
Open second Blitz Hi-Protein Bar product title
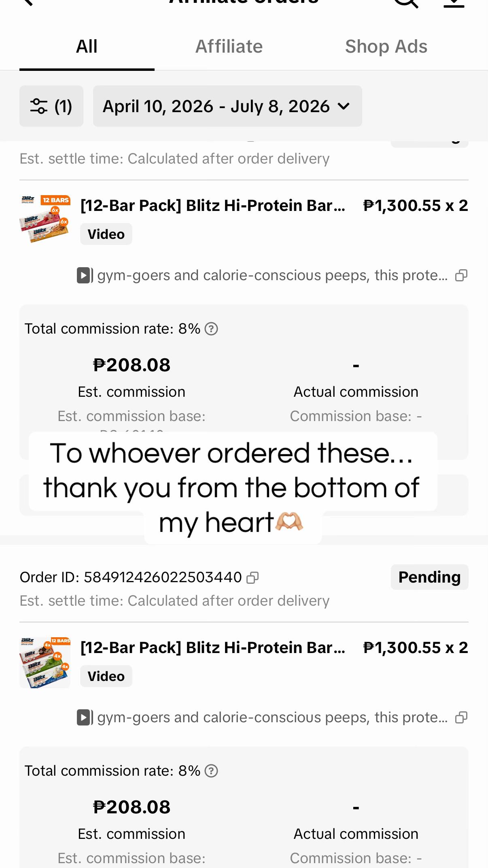213,648
